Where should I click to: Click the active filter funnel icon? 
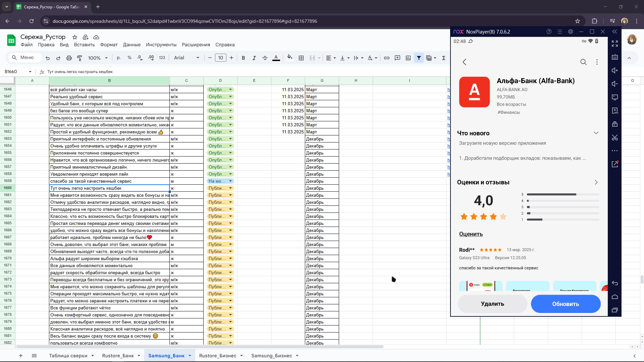coord(419,58)
